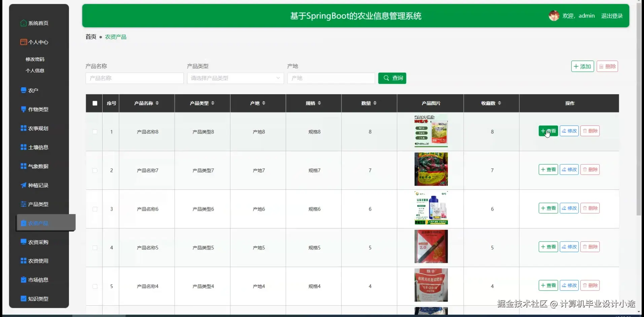Click the 农事规划 grid icon
This screenshot has height=317, width=644.
(x=24, y=128)
